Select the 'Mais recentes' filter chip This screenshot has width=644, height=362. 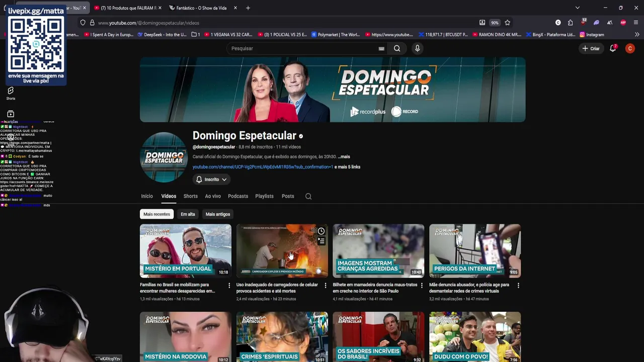pos(156,214)
